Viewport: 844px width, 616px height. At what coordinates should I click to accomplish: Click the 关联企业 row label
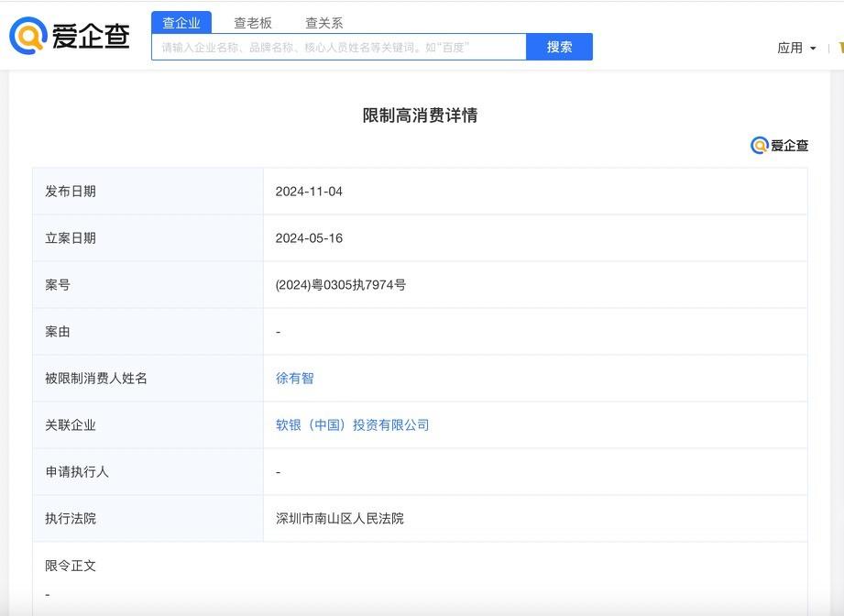click(71, 424)
